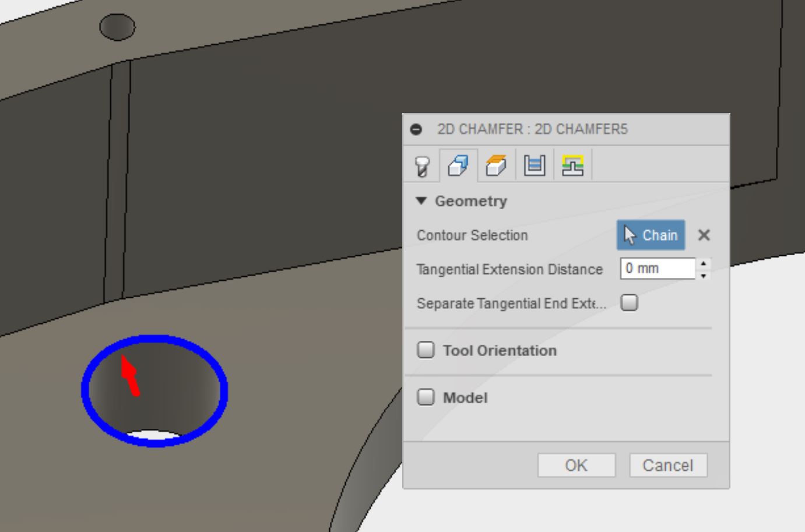Collapse the 2D Chamfer dialog with the minus icon
Image resolution: width=805 pixels, height=532 pixels.
[416, 129]
